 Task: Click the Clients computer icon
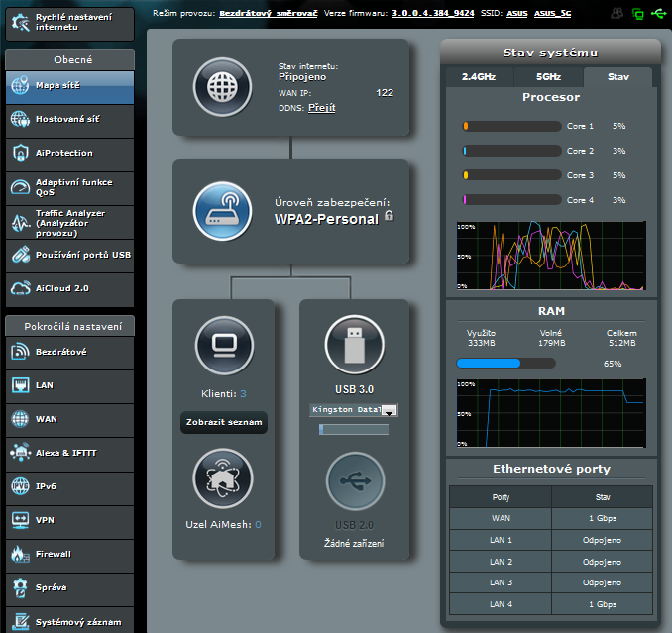223,346
